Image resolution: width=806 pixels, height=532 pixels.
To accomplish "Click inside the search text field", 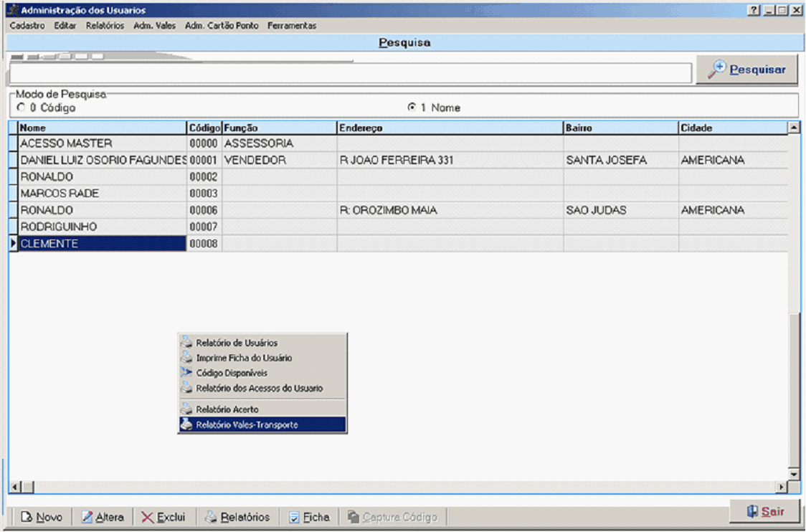I will coord(350,72).
